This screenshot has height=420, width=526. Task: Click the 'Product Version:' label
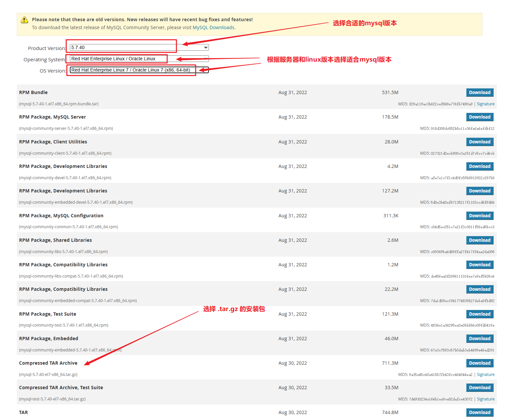(x=47, y=48)
